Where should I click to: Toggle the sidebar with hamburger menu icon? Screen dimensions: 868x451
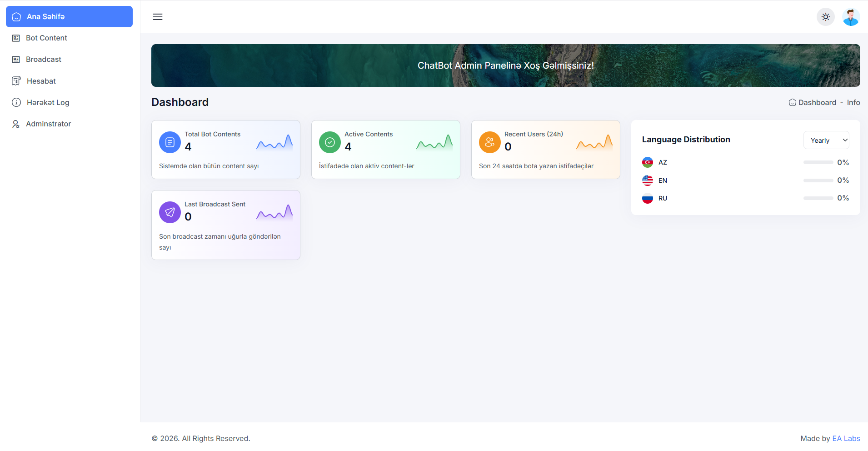158,17
